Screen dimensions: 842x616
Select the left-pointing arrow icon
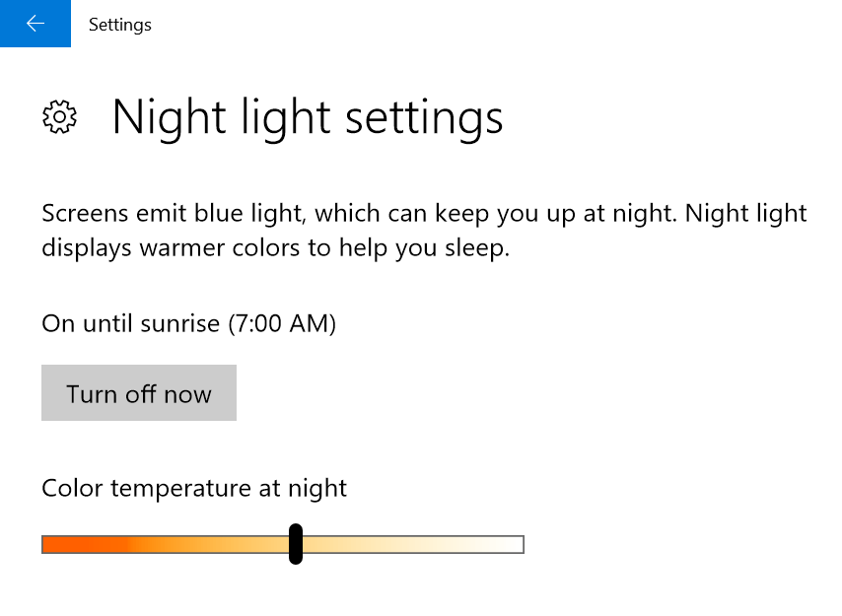(35, 24)
